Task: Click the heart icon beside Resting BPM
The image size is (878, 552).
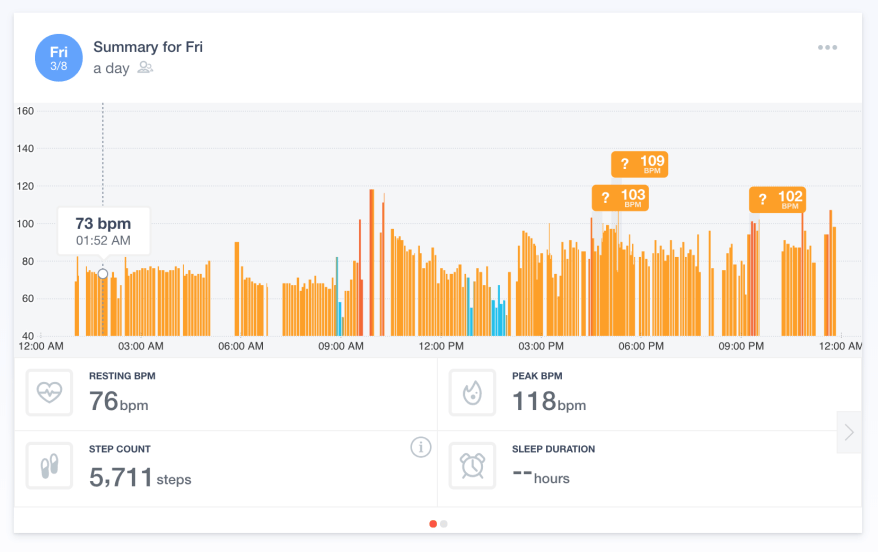Action: click(49, 393)
